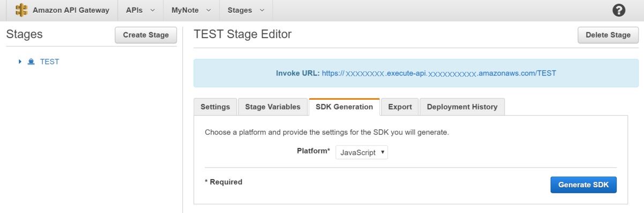Open the APIs dropdown in top bar
This screenshot has width=644, height=213.
[x=141, y=10]
